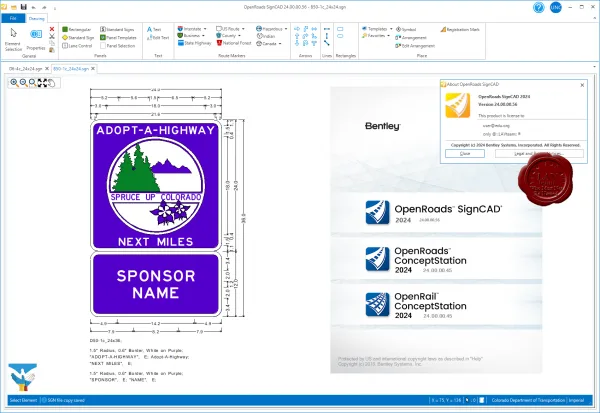
Task: Expand the Interstate marker dropdown
Action: click(x=205, y=29)
